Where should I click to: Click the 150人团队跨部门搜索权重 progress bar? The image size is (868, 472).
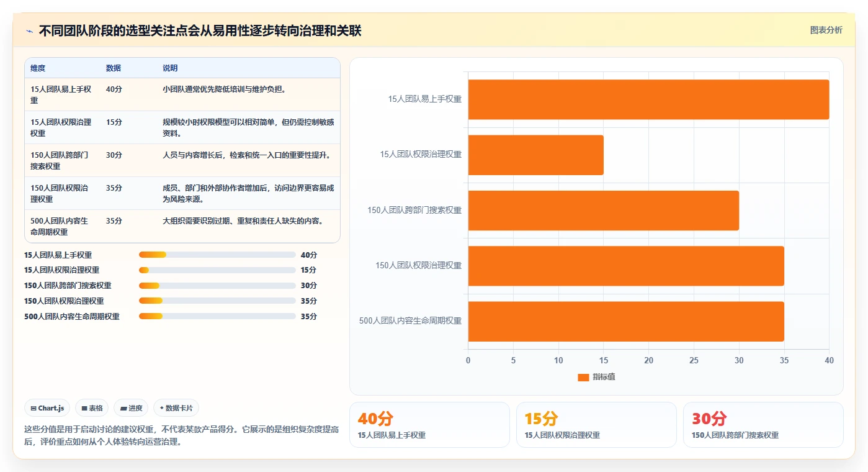(x=217, y=286)
